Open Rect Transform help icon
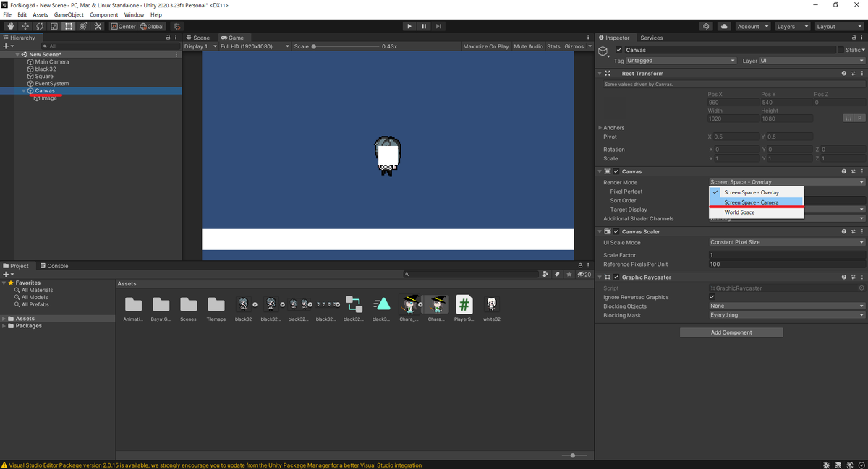868x469 pixels. [843, 73]
